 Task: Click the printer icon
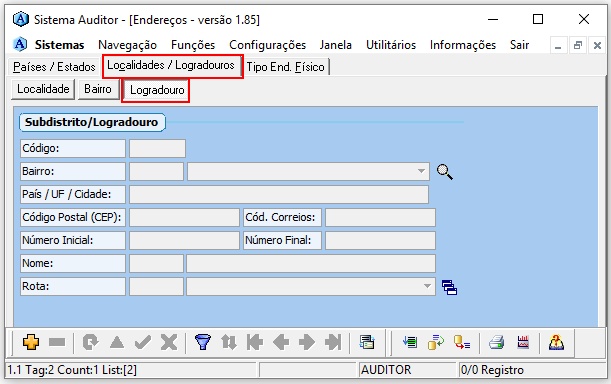coord(496,342)
